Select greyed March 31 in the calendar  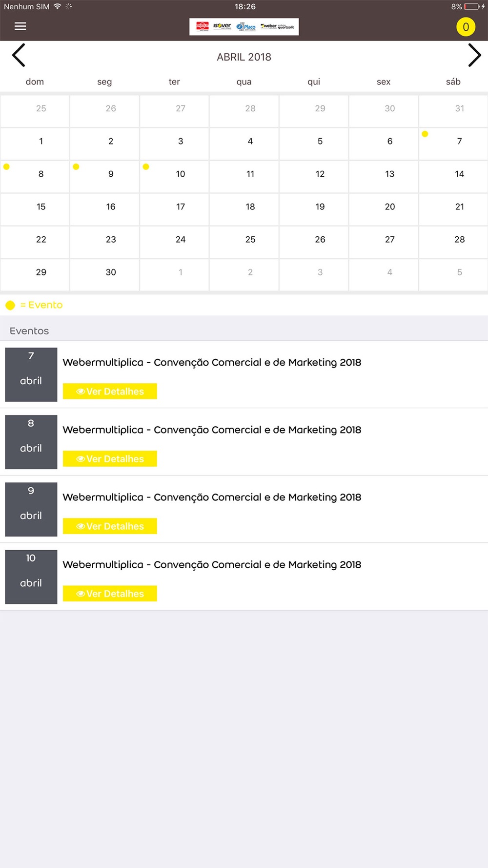click(x=453, y=111)
